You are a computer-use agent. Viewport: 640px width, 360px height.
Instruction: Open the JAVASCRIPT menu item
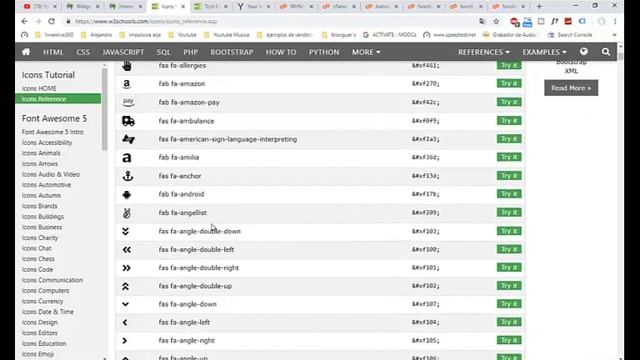(123, 52)
